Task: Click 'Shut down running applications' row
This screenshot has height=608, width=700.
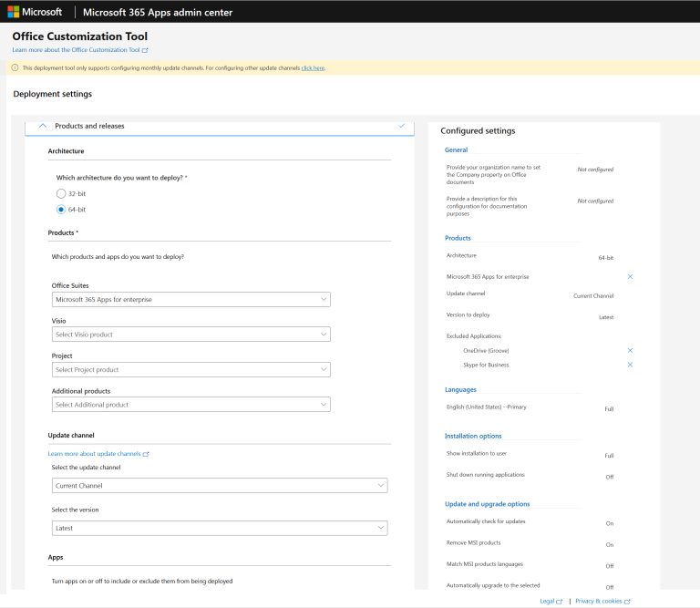Action: coord(530,476)
